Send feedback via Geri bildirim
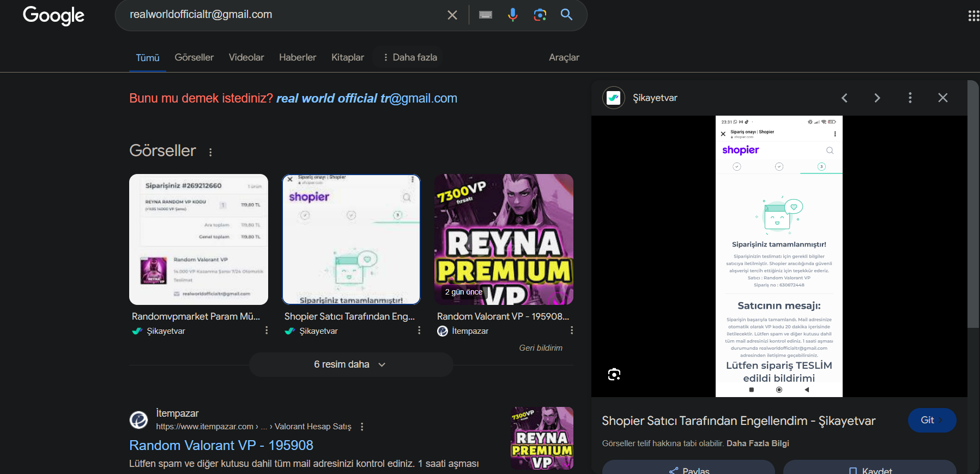This screenshot has width=980, height=474. point(541,348)
